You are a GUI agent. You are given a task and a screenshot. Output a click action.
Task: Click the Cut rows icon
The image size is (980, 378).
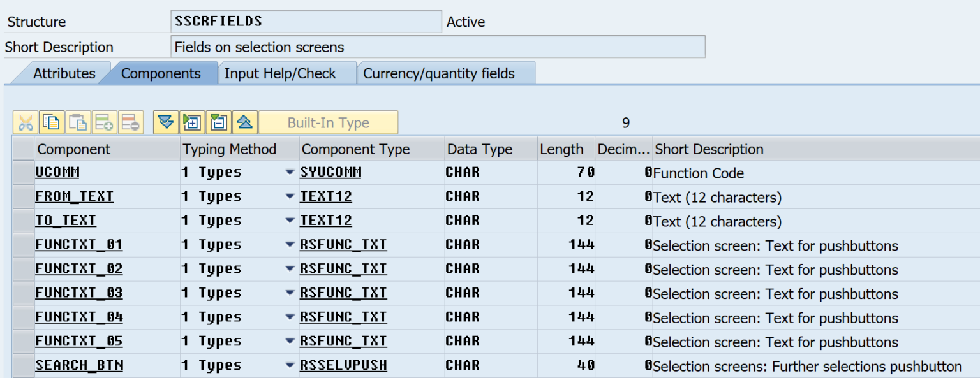pyautogui.click(x=26, y=122)
